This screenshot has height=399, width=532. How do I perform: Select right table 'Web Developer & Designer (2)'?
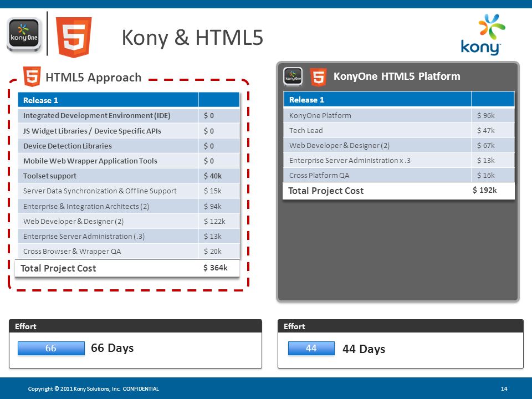coord(398,145)
